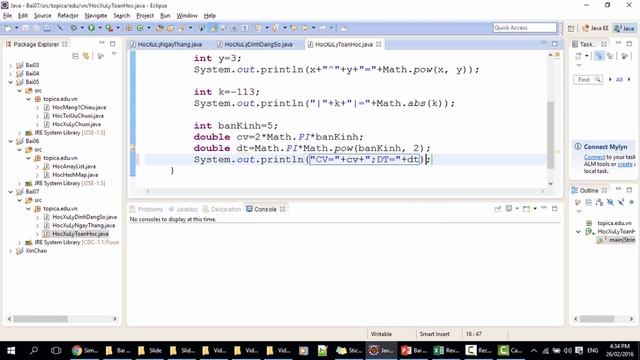Switch to HocXuLyNgayThang.java editor tab

click(x=166, y=44)
